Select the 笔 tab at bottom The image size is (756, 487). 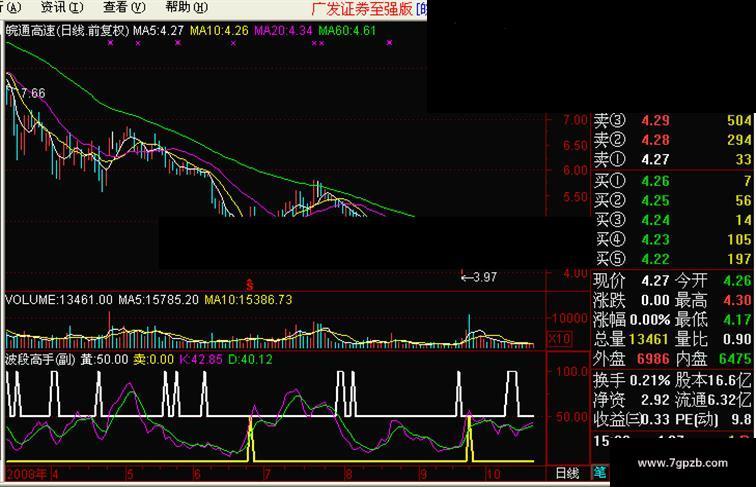(x=600, y=473)
